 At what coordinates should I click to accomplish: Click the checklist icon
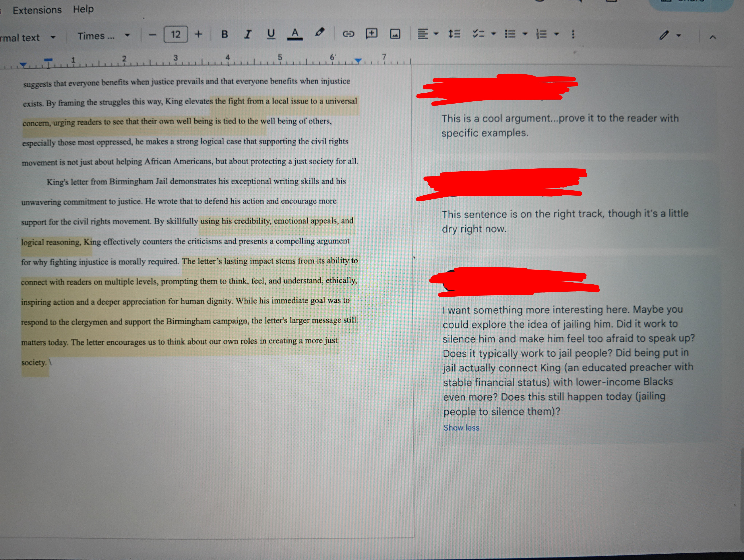point(478,34)
